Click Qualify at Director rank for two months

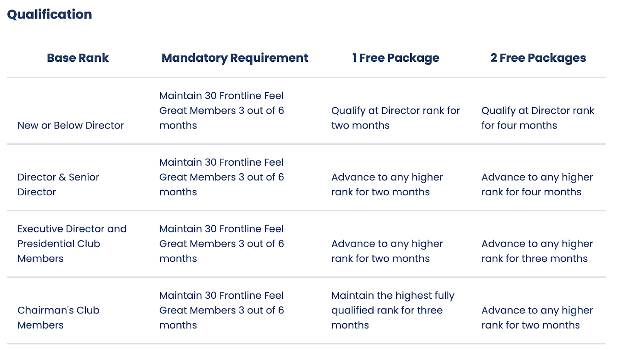395,118
